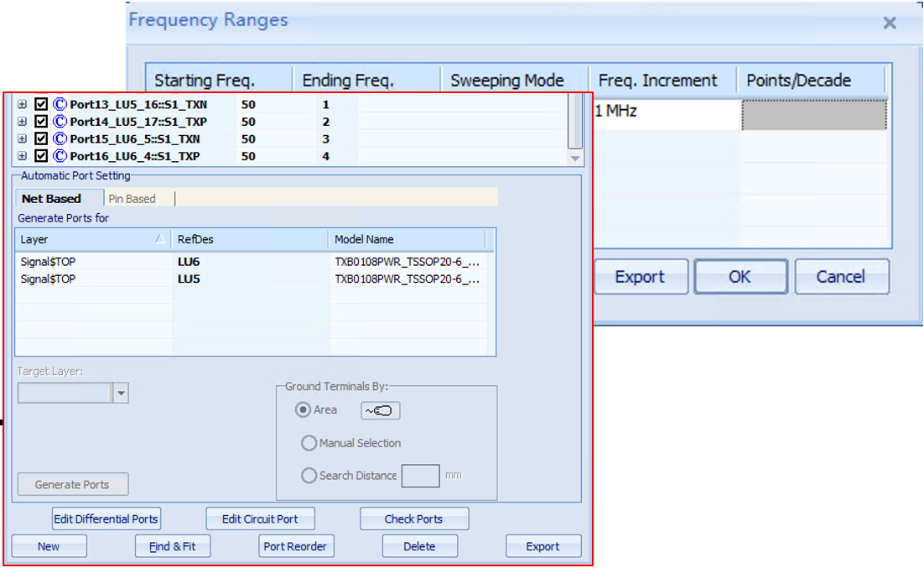Select the Search Distance radio button

click(x=309, y=476)
